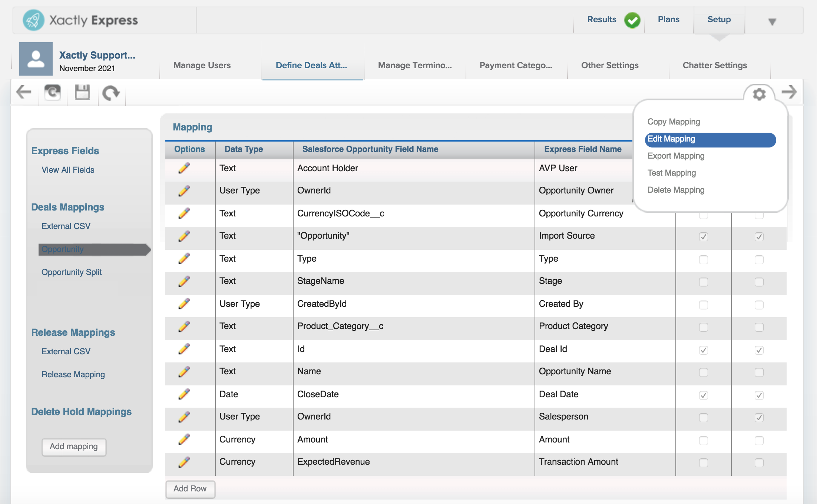Edit the Opportunity Name row with the pencil
Image resolution: width=817 pixels, height=504 pixels.
pos(184,371)
